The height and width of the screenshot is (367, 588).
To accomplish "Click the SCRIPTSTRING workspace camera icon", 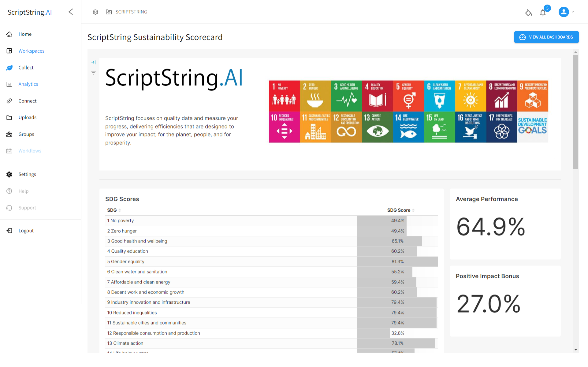I will (x=109, y=12).
